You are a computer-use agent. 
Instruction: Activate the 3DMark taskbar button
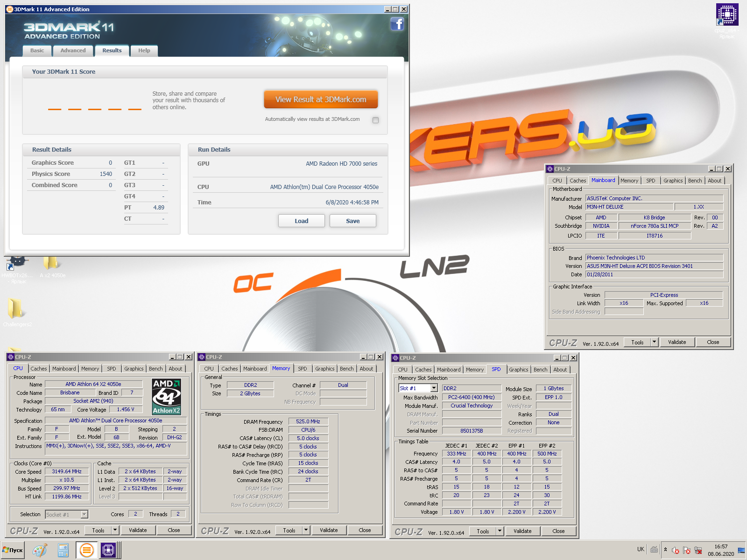(x=86, y=551)
